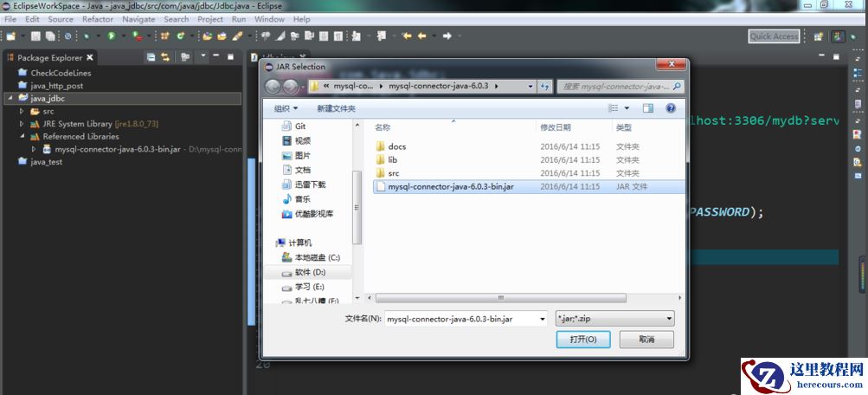
Task: Expand the src folder node
Action: (x=22, y=112)
